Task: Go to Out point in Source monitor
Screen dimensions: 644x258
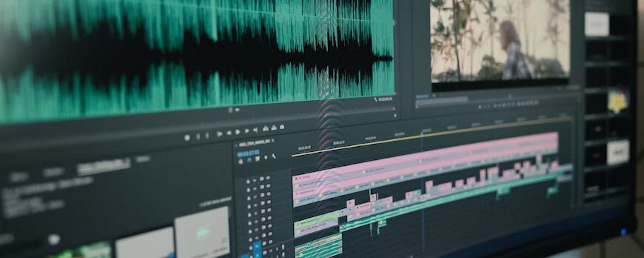Action: tap(255, 130)
